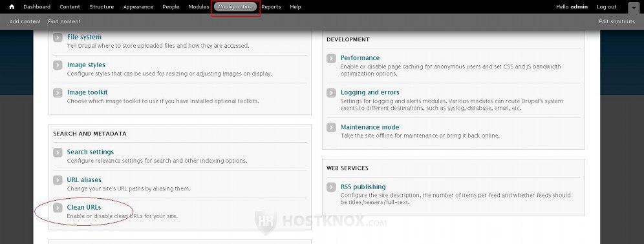This screenshot has height=244, width=644.
Task: Open the Reports menu item
Action: pos(271,6)
